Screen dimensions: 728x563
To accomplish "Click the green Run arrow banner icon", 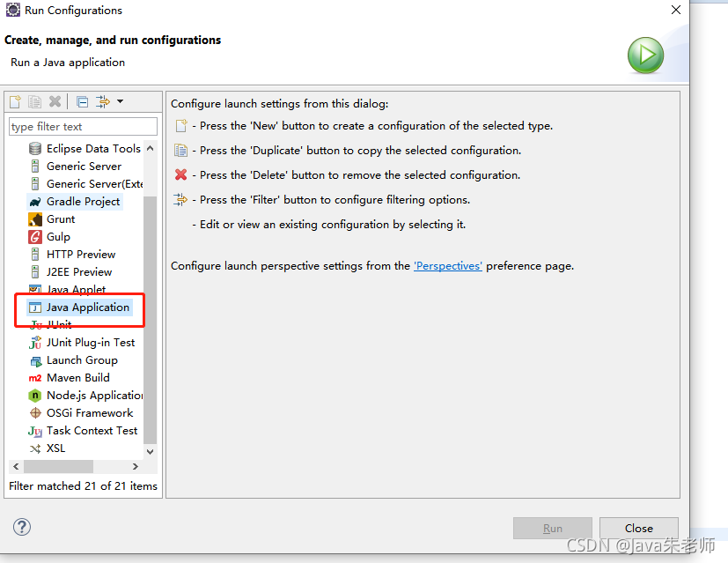I will pyautogui.click(x=645, y=56).
